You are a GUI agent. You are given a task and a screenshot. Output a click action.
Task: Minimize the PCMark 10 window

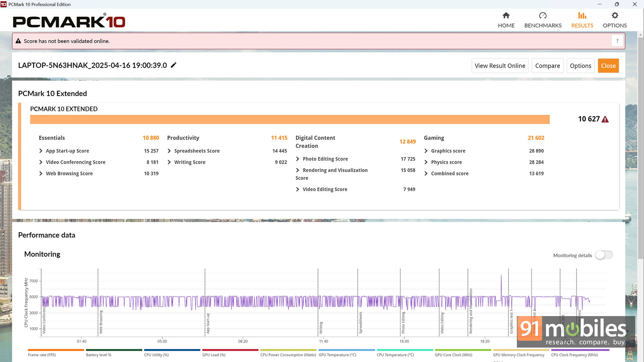coord(599,4)
